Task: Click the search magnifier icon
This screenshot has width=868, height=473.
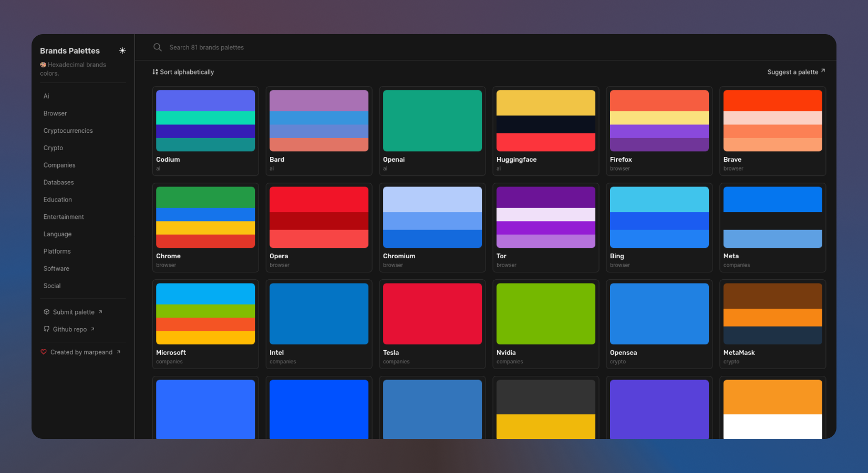Action: pyautogui.click(x=158, y=47)
